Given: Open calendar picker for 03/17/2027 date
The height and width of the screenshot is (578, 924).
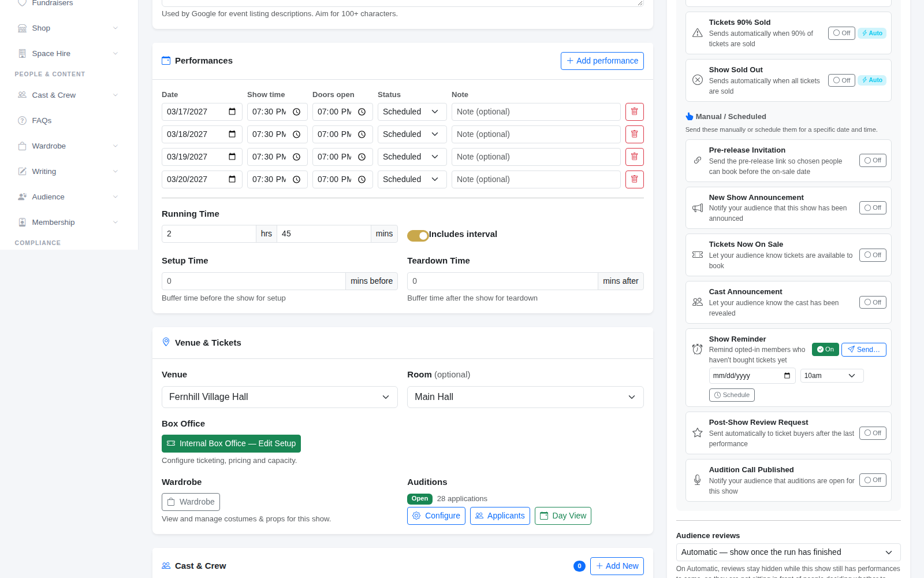Looking at the screenshot, I should [232, 112].
